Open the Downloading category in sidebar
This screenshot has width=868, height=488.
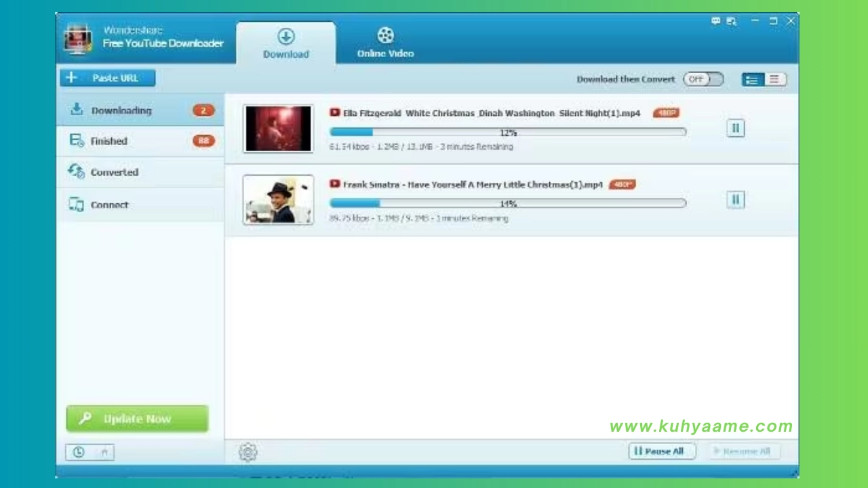(140, 110)
